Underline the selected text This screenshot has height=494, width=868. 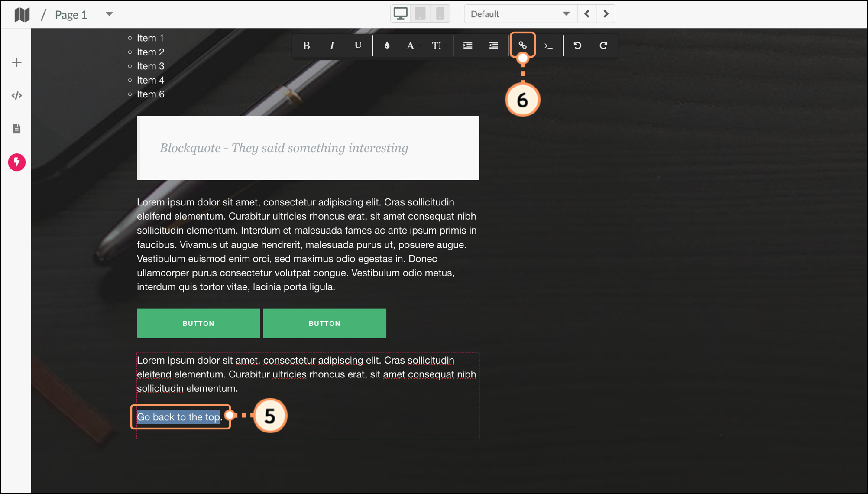tap(358, 45)
